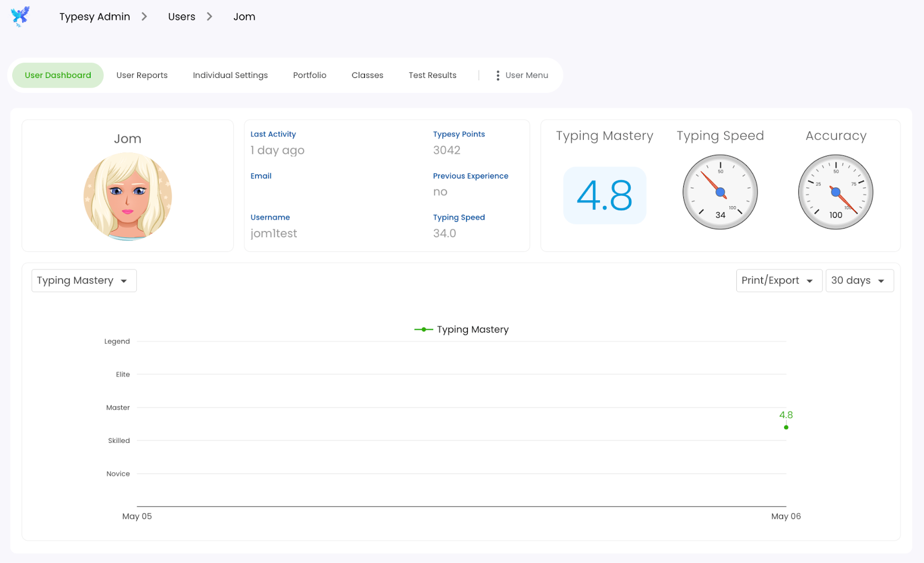The image size is (924, 563).
Task: Click the breadcrumb chevron after Users
Action: tap(210, 17)
